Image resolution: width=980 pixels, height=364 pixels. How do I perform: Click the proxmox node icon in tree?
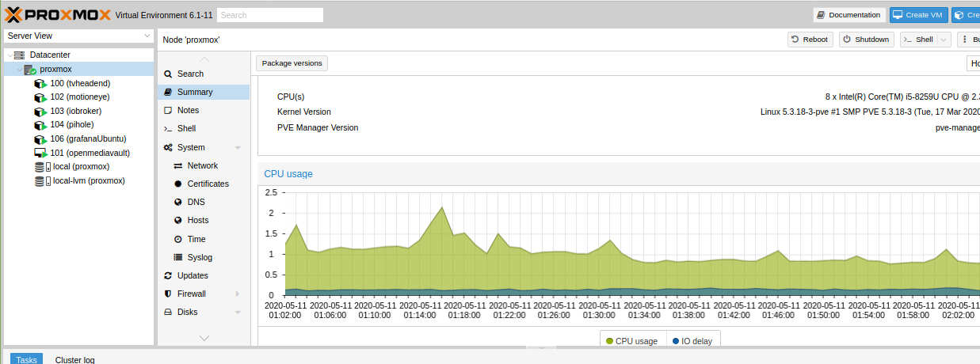30,70
